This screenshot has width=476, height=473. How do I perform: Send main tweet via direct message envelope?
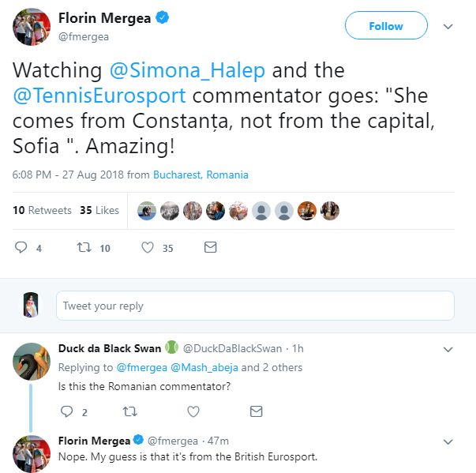[x=210, y=248]
